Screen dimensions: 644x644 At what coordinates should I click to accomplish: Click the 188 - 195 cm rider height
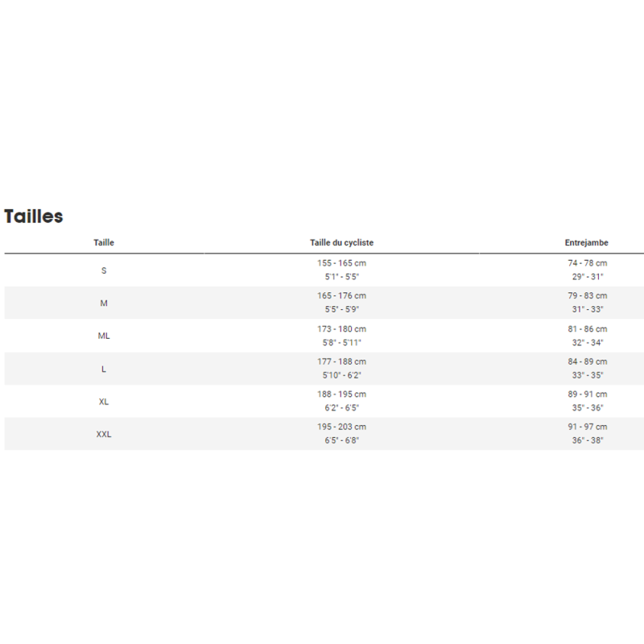(x=341, y=394)
